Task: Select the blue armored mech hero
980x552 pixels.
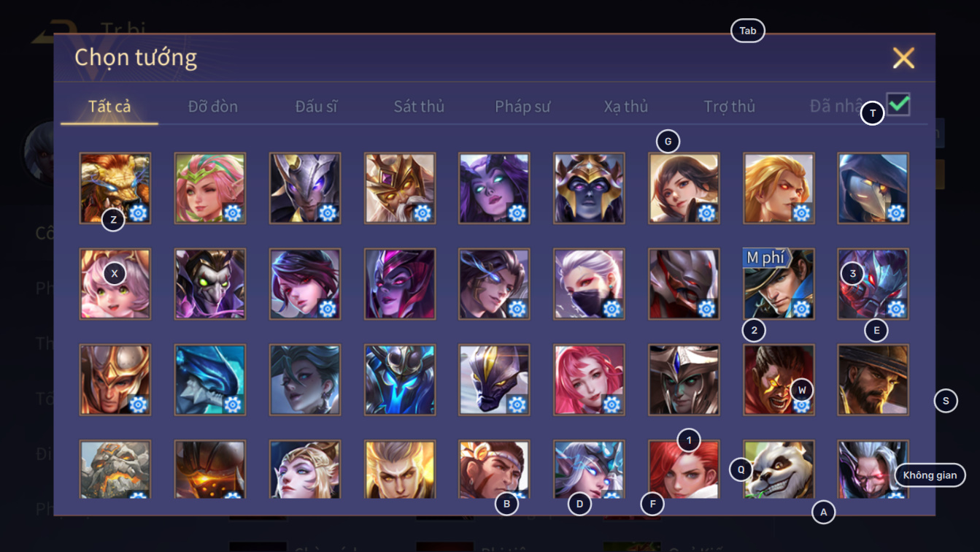Action: pyautogui.click(x=400, y=380)
